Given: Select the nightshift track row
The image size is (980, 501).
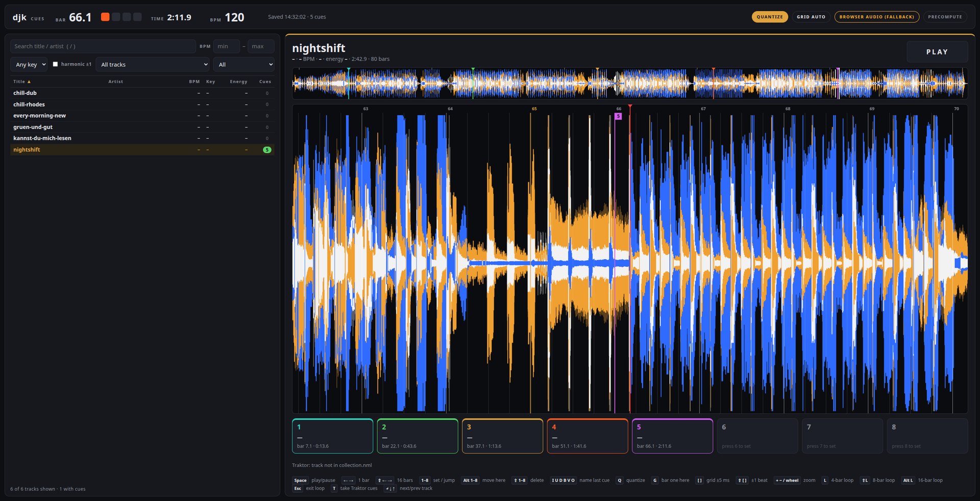Looking at the screenshot, I should coord(142,149).
